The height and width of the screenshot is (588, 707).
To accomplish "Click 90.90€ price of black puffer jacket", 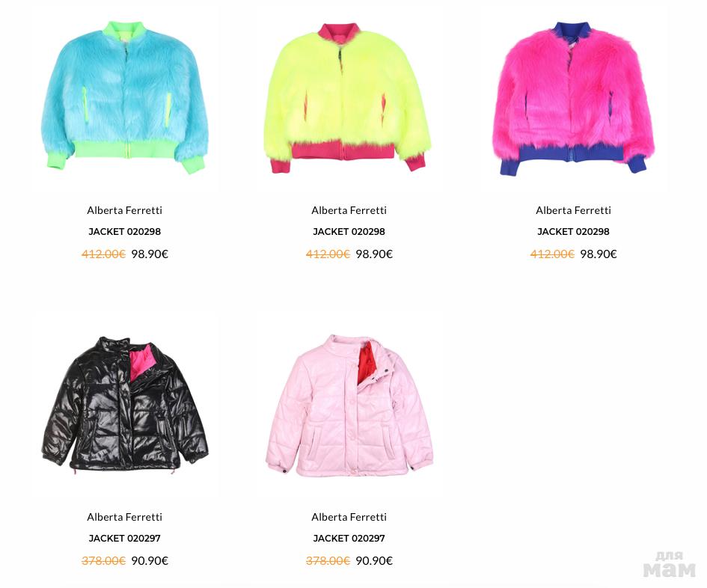I will 150,560.
